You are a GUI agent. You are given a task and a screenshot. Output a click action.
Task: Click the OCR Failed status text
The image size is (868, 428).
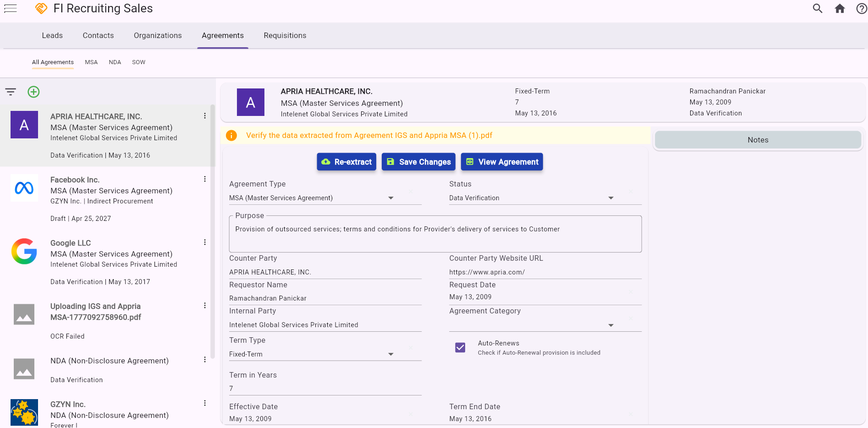click(x=67, y=336)
